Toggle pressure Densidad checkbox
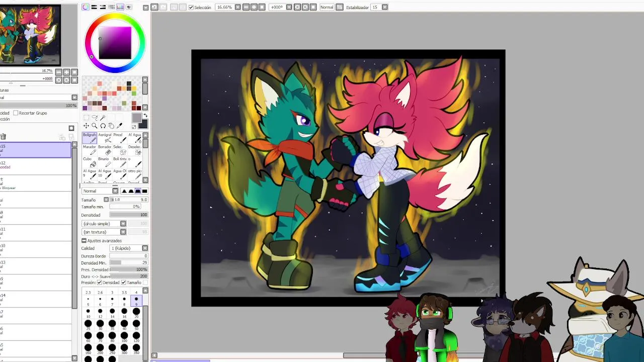This screenshot has width=644, height=362. click(100, 283)
